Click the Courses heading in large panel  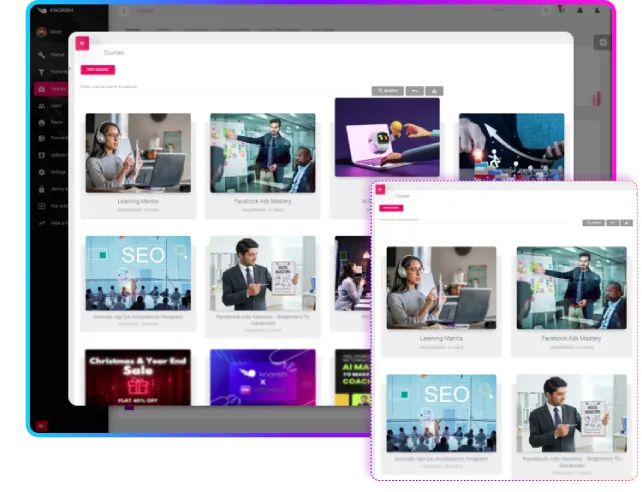pos(114,53)
